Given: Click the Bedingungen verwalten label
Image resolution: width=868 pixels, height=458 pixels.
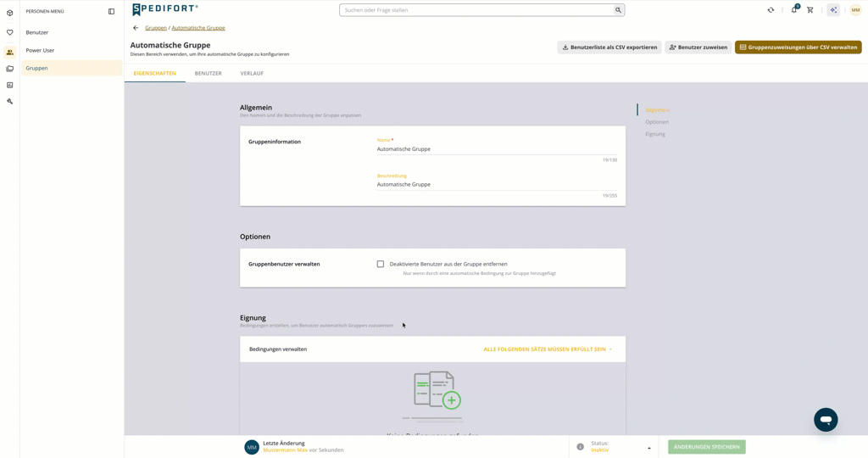Looking at the screenshot, I should 278,349.
